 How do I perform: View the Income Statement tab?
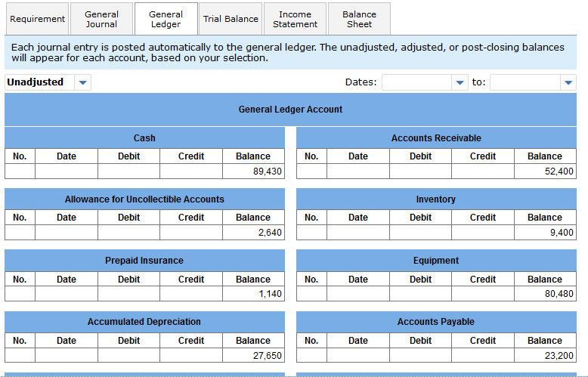pyautogui.click(x=295, y=19)
